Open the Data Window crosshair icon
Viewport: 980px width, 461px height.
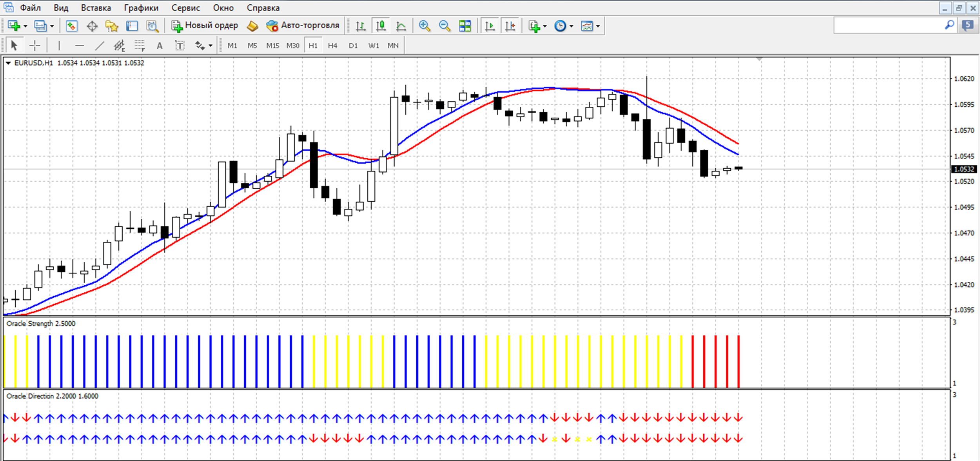pyautogui.click(x=92, y=26)
